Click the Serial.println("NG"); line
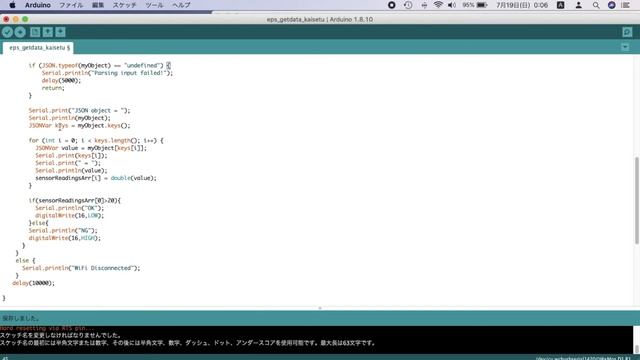The image size is (640, 360). [63, 231]
